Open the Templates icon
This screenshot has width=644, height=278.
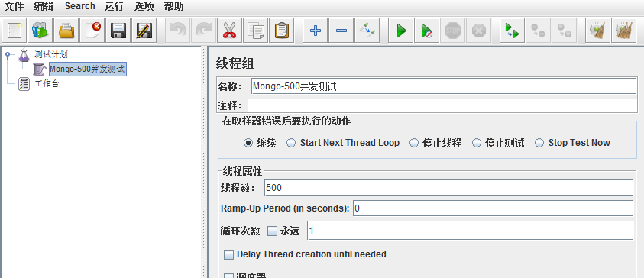[x=40, y=31]
